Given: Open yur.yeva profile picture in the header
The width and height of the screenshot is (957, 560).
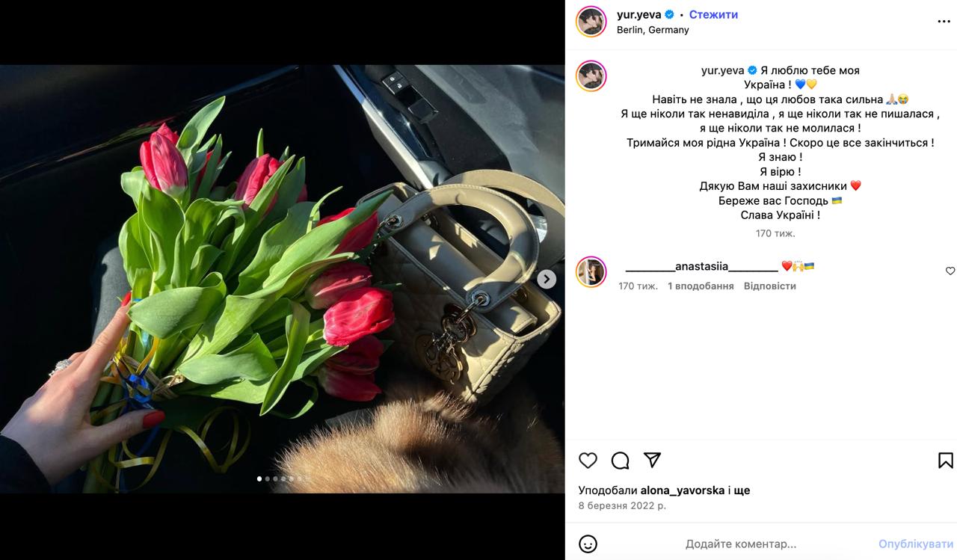Looking at the screenshot, I should tap(591, 22).
